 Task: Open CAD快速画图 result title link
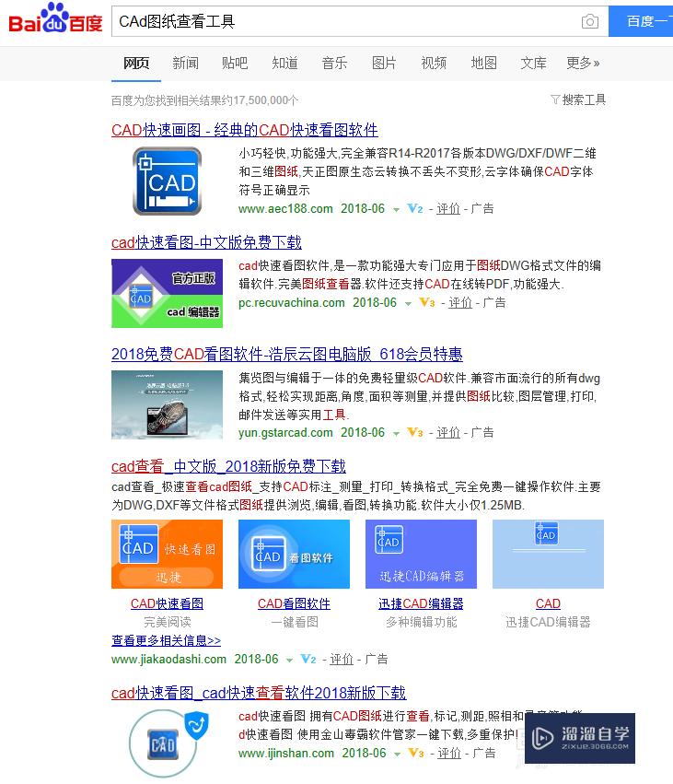pos(245,130)
